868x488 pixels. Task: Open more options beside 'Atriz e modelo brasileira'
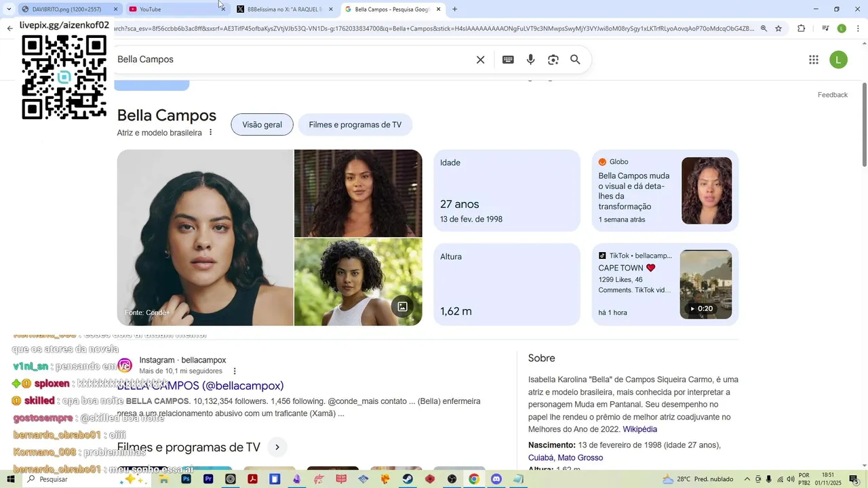(210, 132)
